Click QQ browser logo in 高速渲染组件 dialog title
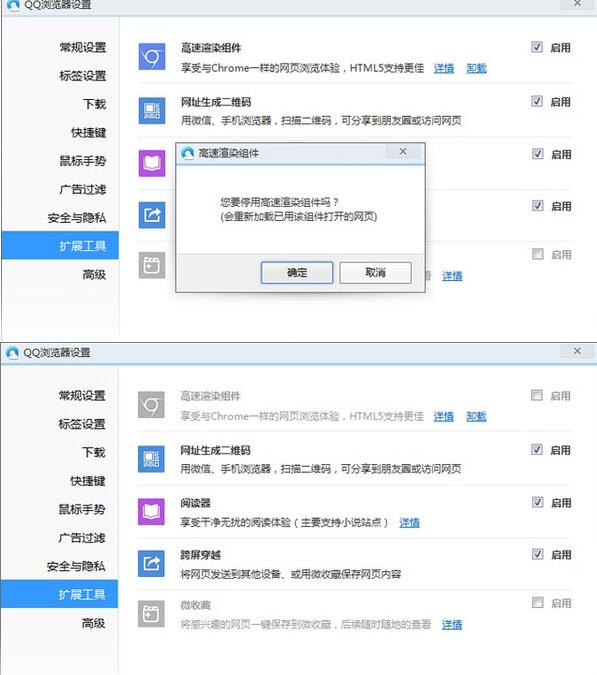This screenshot has width=597, height=675. 188,152
